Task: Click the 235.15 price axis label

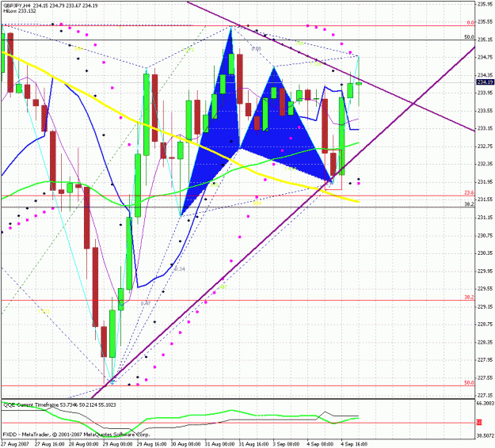Action: tap(485, 40)
